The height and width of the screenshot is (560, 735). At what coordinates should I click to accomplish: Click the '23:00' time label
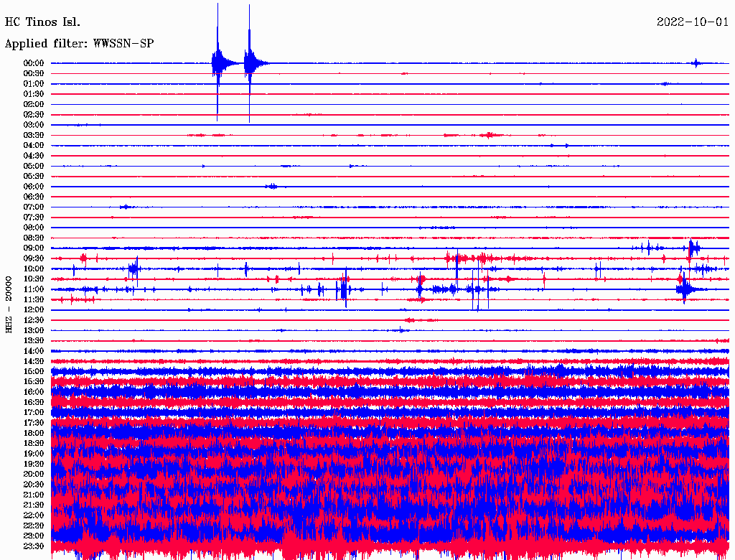click(x=34, y=536)
